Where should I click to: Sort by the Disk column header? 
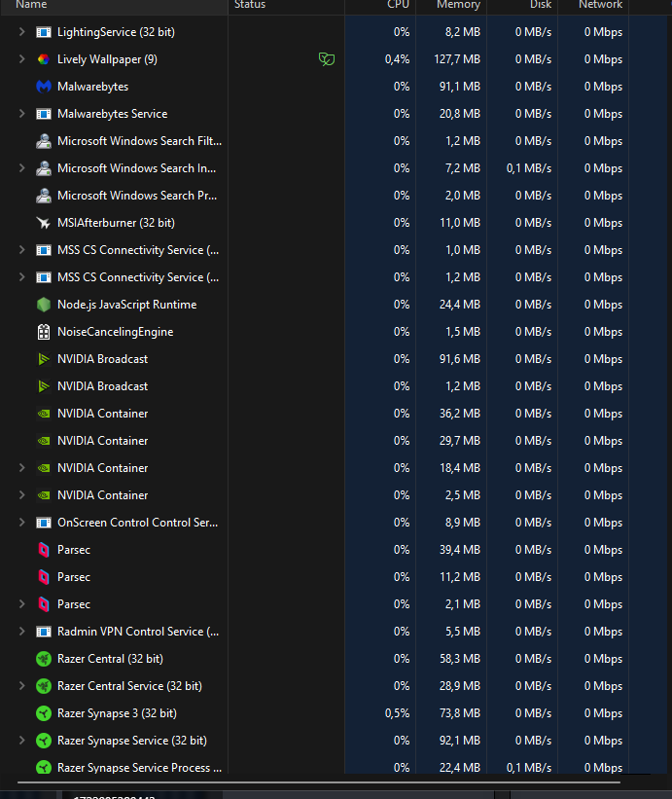[x=523, y=5]
